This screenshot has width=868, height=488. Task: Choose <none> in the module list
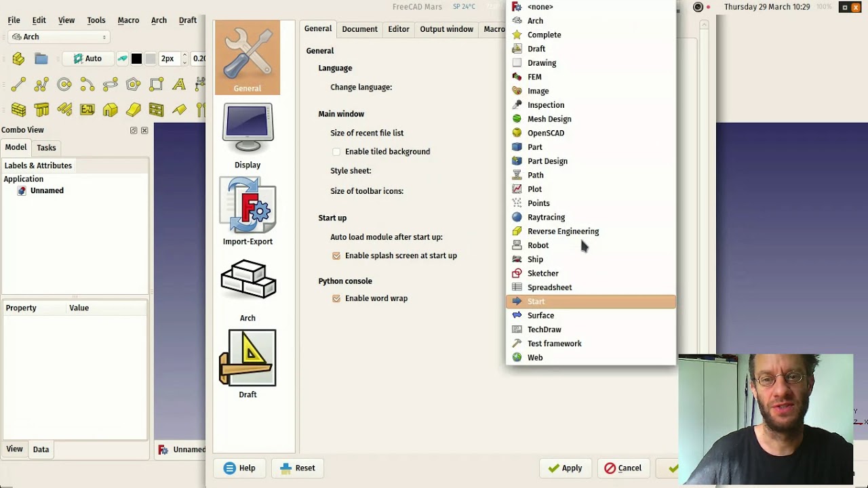(591, 7)
